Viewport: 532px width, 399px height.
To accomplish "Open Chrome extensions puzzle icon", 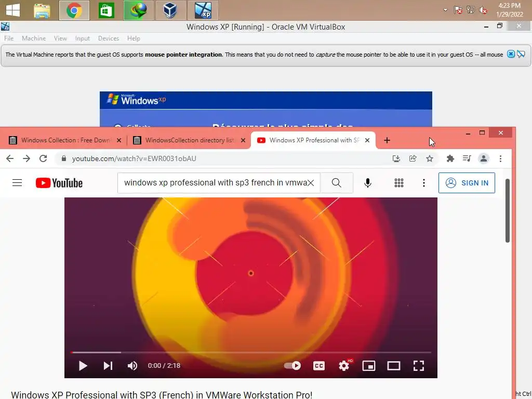I will click(x=450, y=158).
